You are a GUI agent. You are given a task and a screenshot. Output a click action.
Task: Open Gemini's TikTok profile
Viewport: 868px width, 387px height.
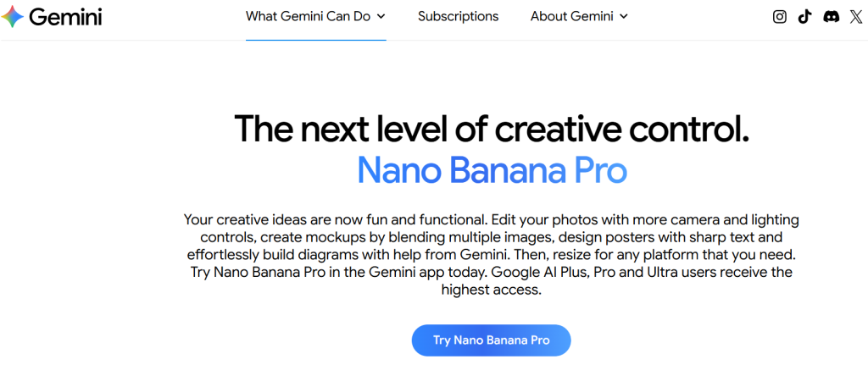click(x=804, y=16)
